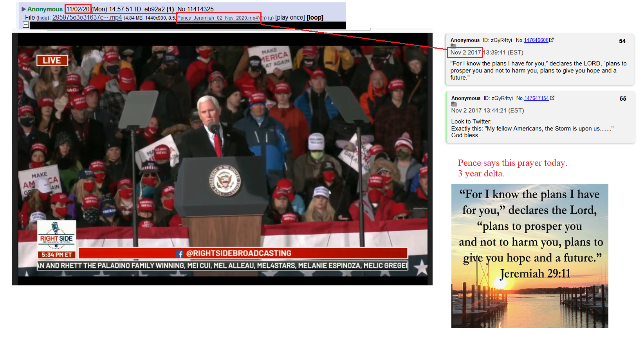
Task: Click the red LIVE badge on the video
Action: pyautogui.click(x=52, y=60)
